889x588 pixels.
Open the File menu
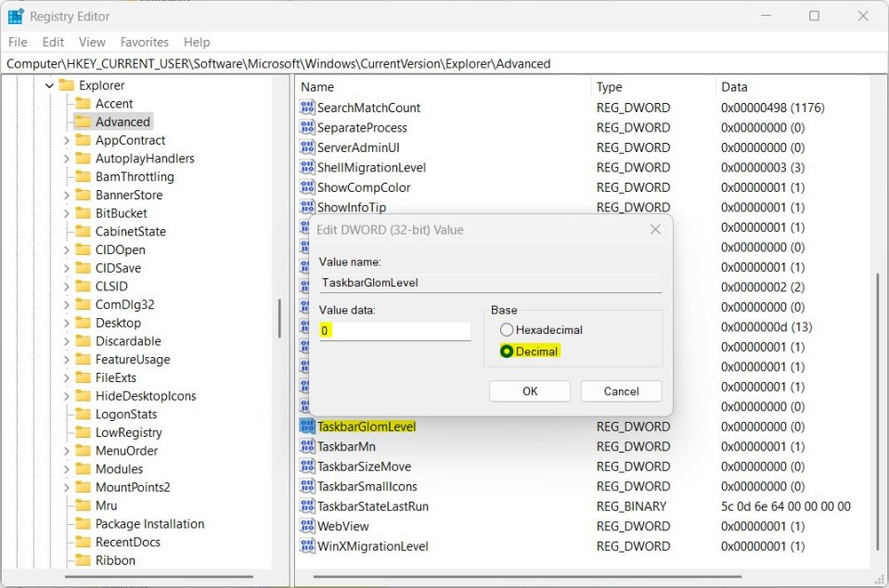(x=18, y=42)
